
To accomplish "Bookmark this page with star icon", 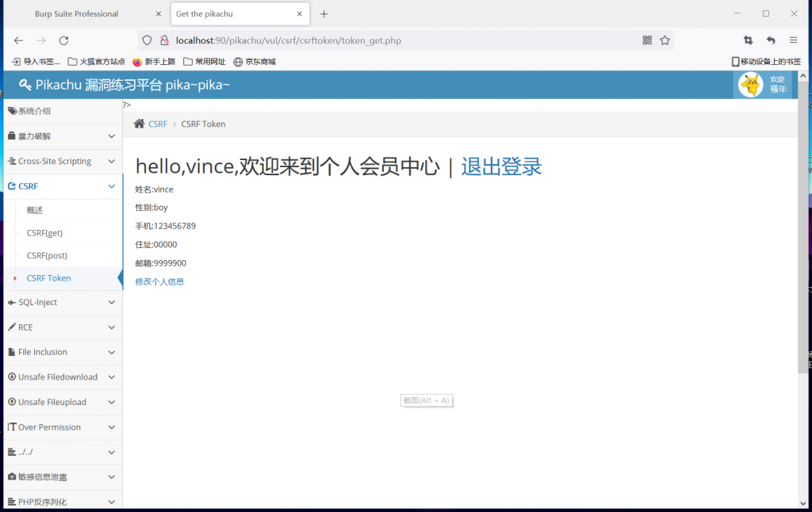I will pyautogui.click(x=665, y=40).
